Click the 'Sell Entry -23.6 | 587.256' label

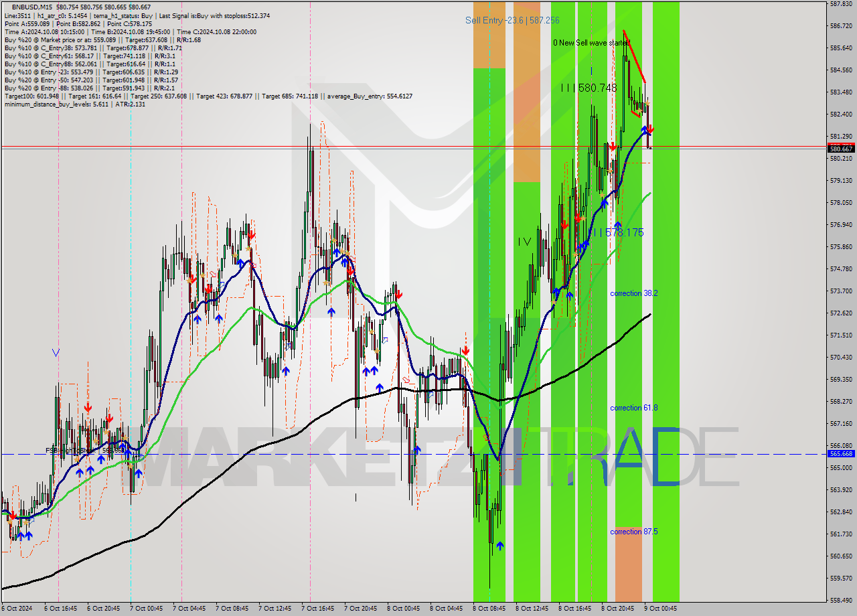(512, 21)
